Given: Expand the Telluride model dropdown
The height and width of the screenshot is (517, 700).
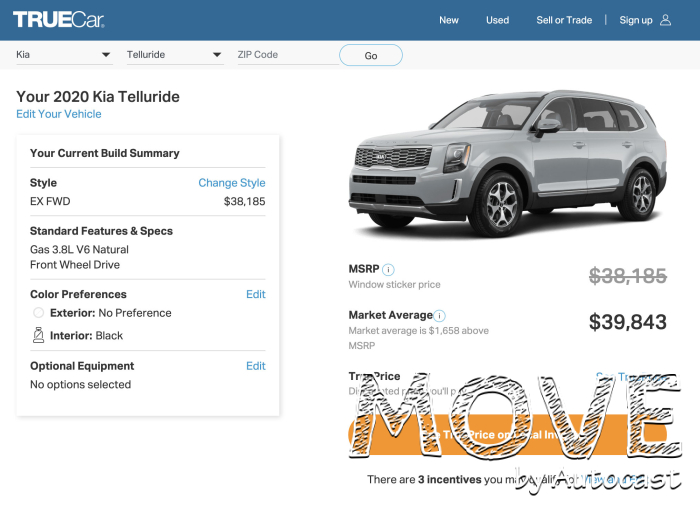Looking at the screenshot, I should (174, 55).
